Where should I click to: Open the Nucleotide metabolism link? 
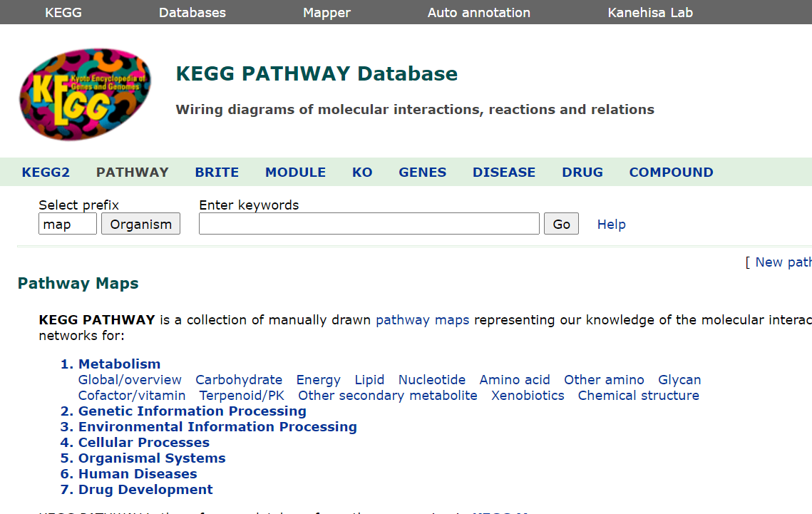431,380
